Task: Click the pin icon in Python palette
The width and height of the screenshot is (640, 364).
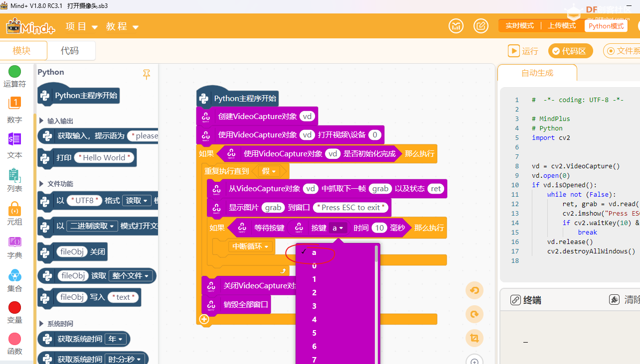Action: click(146, 74)
